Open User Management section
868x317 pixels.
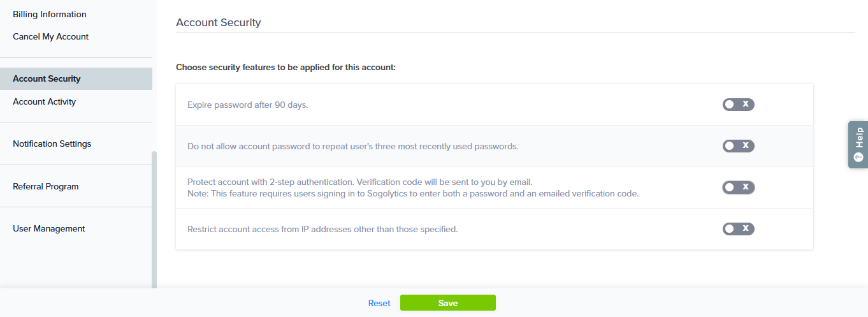click(x=49, y=228)
